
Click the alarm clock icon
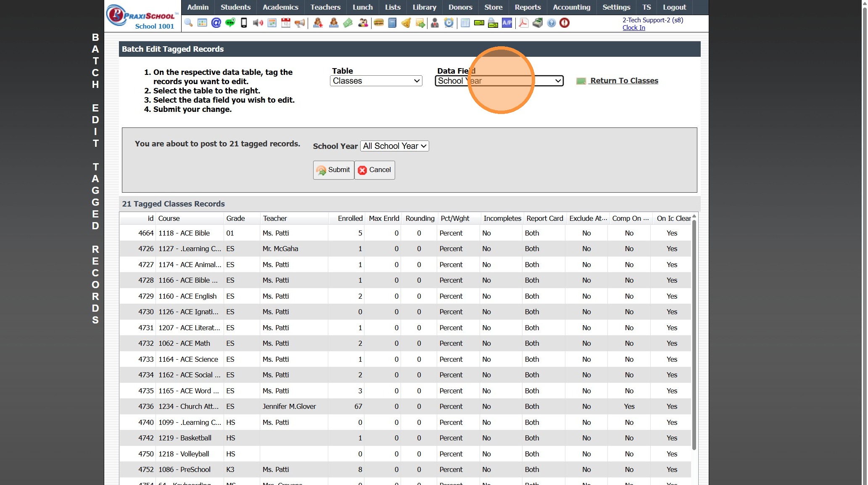[449, 23]
